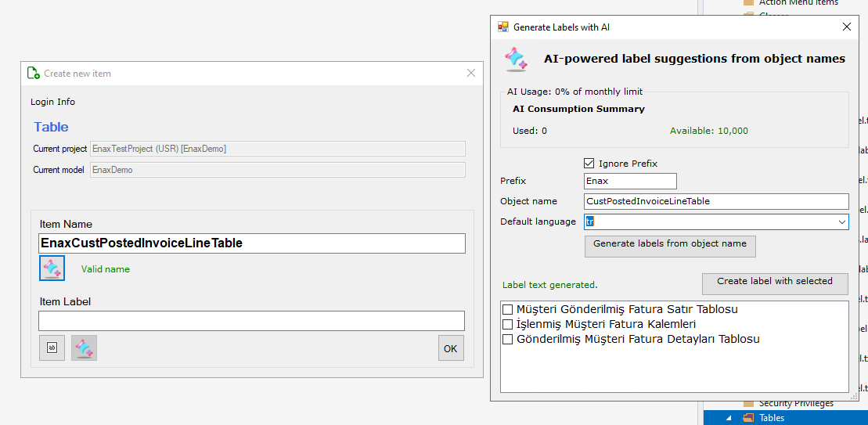Open the Default language dropdown arrow

(x=842, y=222)
